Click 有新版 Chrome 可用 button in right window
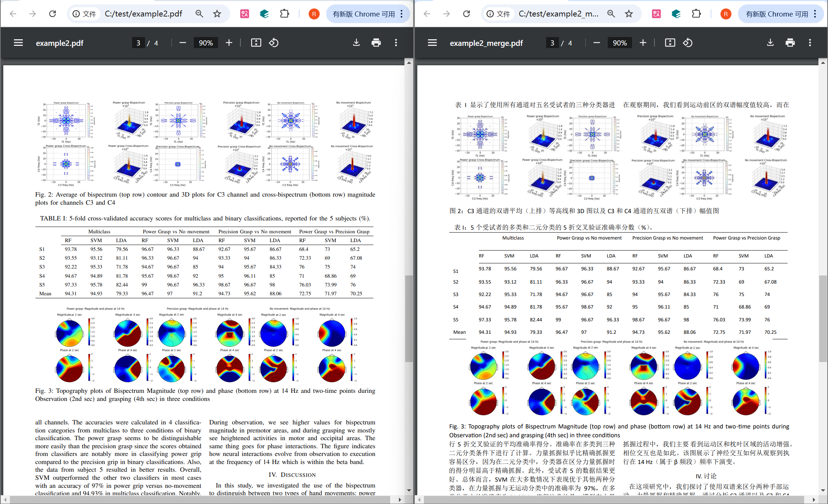 coord(777,14)
